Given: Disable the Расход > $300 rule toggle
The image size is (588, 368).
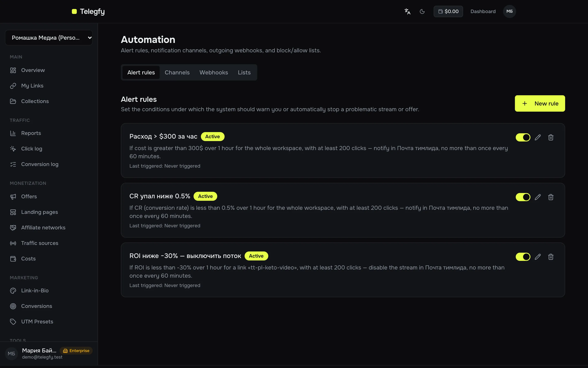Looking at the screenshot, I should [523, 138].
